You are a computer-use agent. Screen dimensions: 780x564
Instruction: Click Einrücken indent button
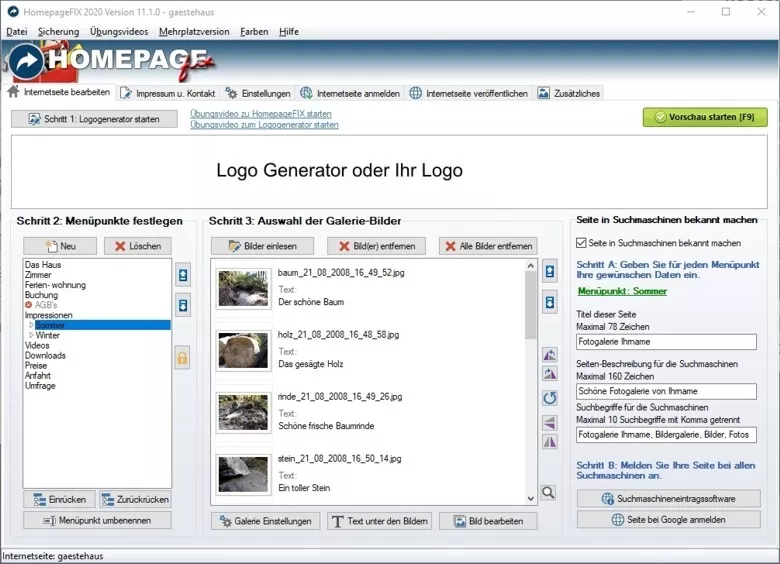[59, 499]
